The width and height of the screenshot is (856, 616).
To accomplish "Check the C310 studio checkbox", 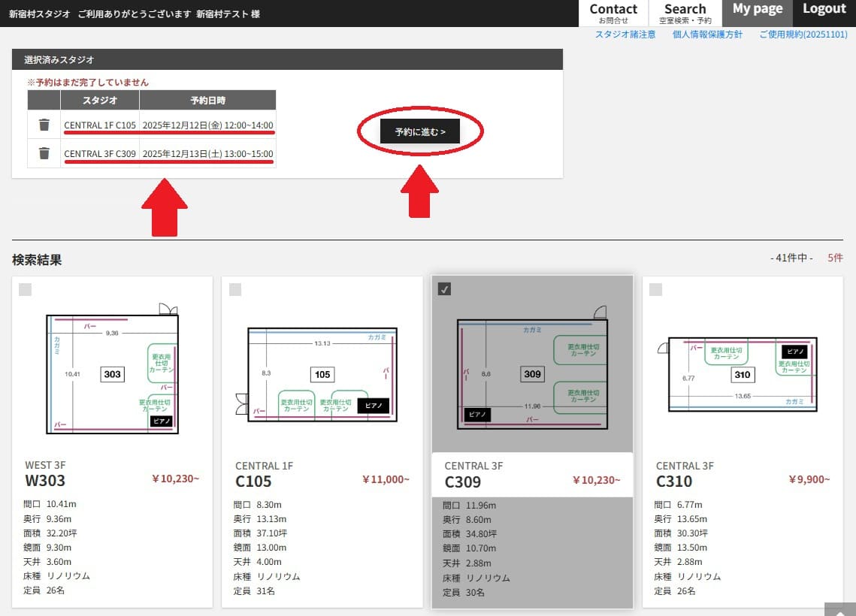I will 655,289.
